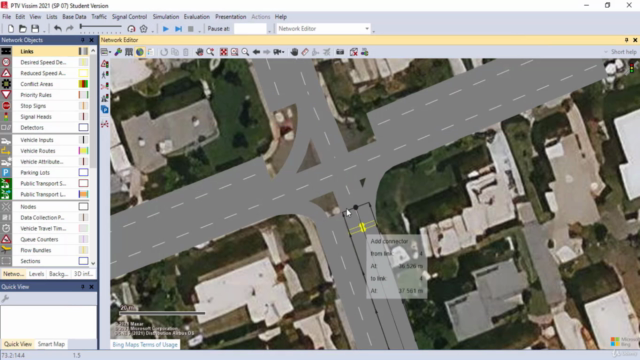
Task: Open the File menu
Action: point(7,17)
